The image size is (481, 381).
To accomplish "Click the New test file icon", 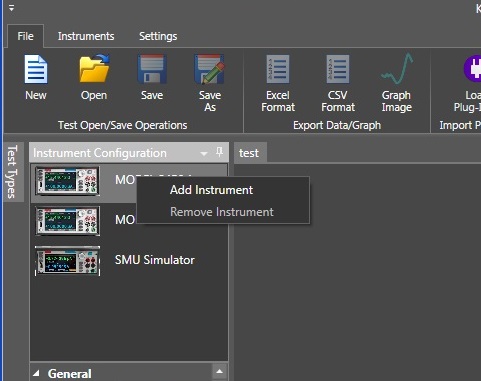I will coord(36,70).
